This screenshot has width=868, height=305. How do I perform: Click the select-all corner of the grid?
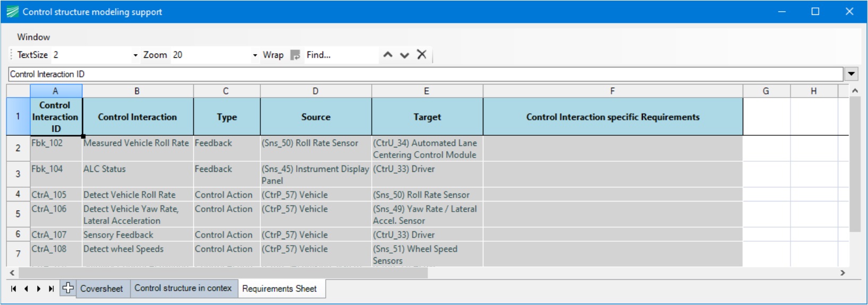pos(18,91)
